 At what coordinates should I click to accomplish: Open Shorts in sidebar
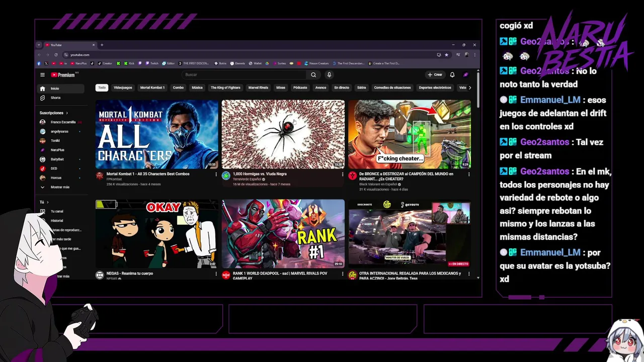point(62,98)
